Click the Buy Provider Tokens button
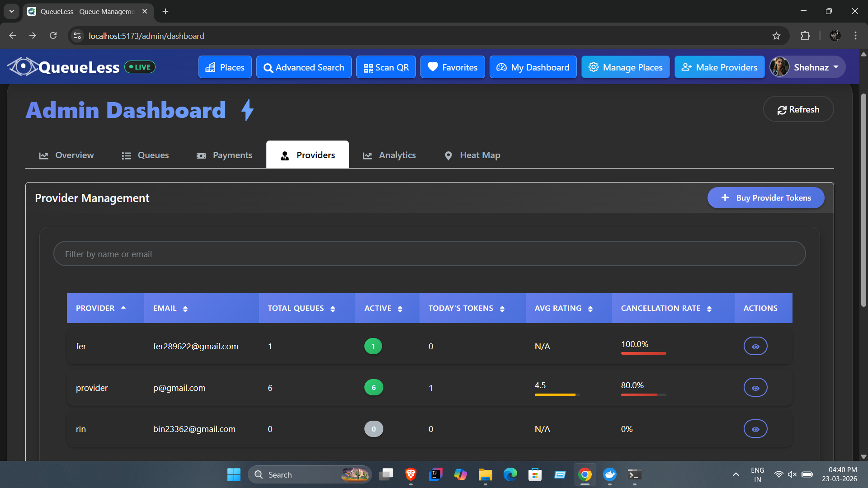Image resolution: width=868 pixels, height=488 pixels. 766,198
